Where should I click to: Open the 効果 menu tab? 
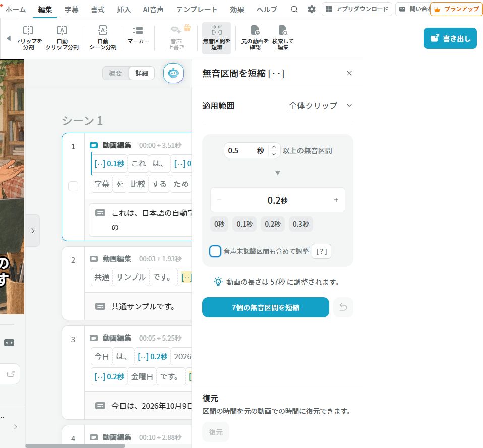click(x=237, y=9)
